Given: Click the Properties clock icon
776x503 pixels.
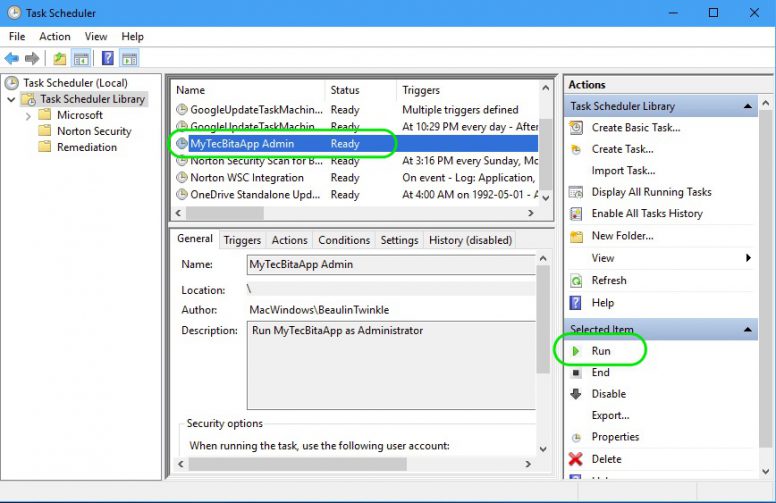Looking at the screenshot, I should tap(576, 437).
